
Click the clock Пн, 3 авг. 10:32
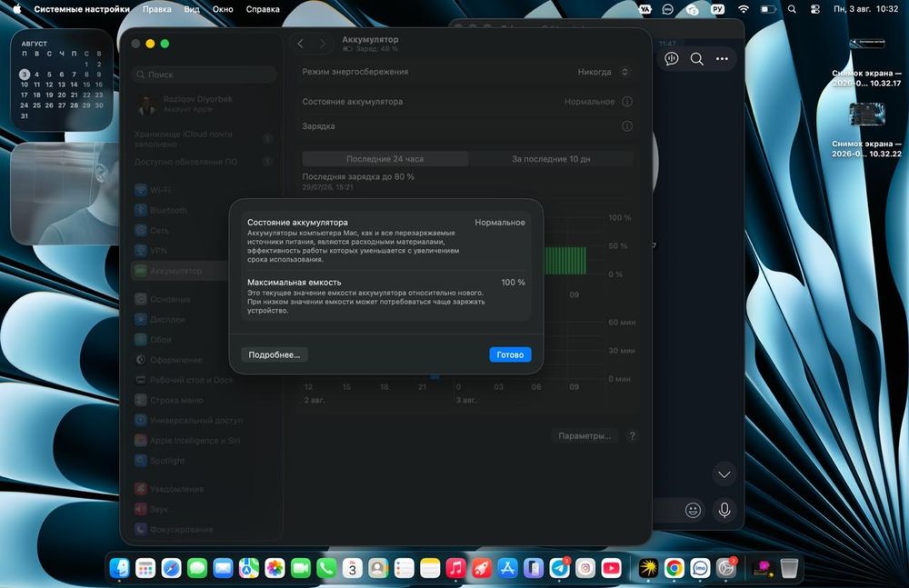[866, 9]
